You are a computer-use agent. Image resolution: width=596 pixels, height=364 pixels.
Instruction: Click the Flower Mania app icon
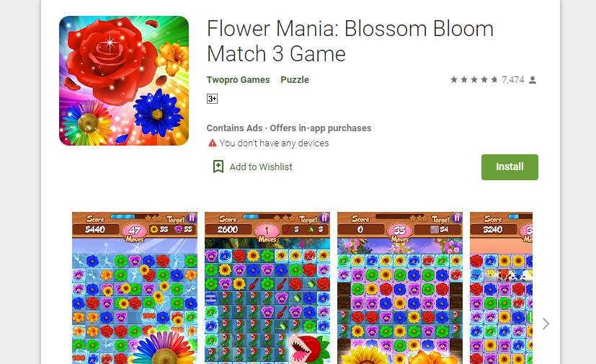(124, 81)
